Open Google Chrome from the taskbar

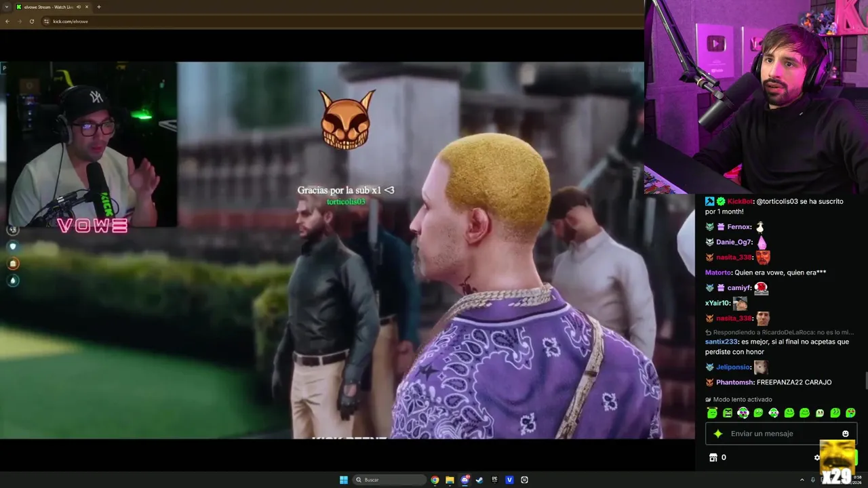[x=435, y=480]
